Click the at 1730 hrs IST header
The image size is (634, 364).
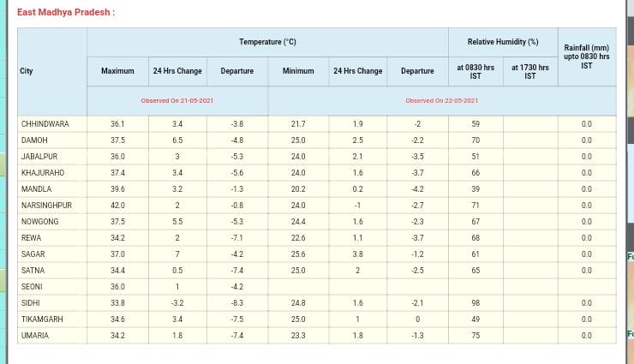529,71
